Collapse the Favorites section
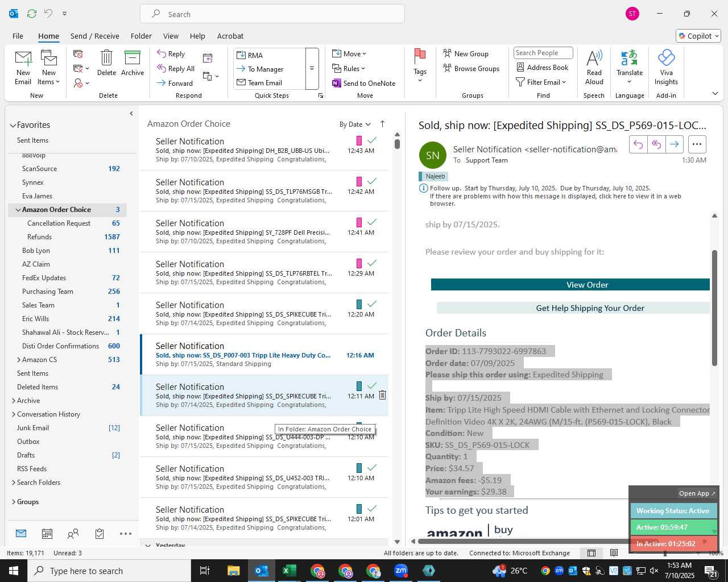Viewport: 728px width, 582px height. [13, 125]
